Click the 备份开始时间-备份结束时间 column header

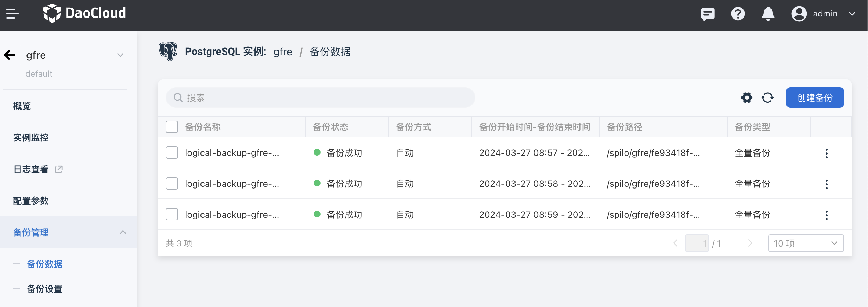535,127
